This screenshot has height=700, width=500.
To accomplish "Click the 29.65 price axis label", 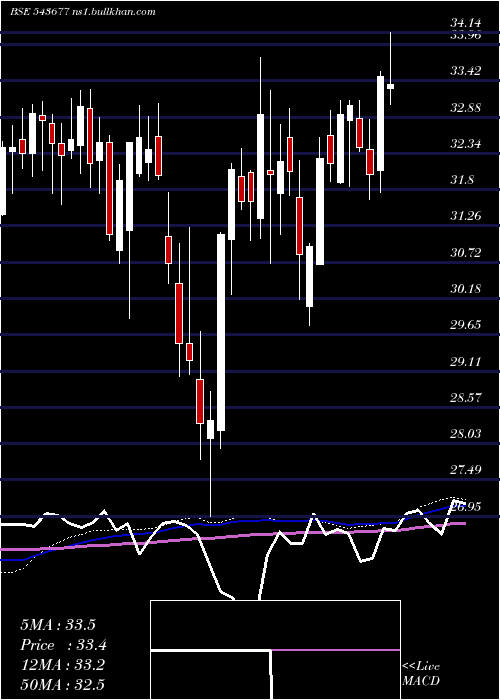I will tap(466, 324).
